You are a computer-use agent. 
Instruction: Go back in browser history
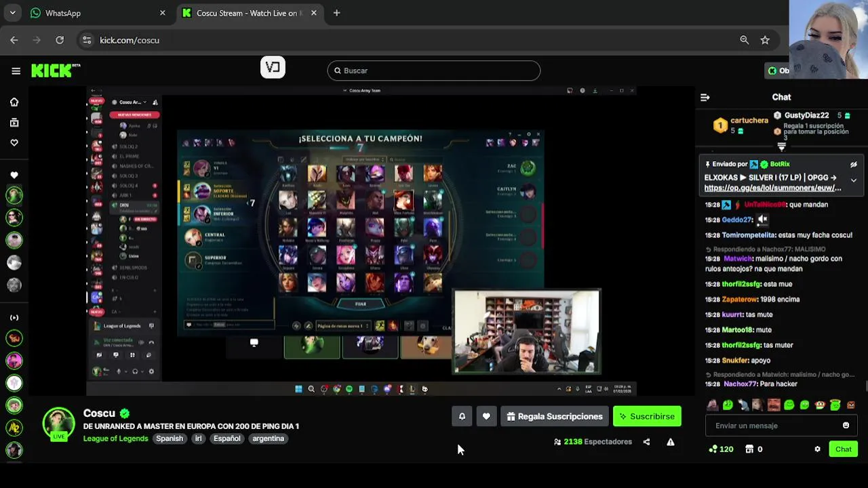pos(14,40)
